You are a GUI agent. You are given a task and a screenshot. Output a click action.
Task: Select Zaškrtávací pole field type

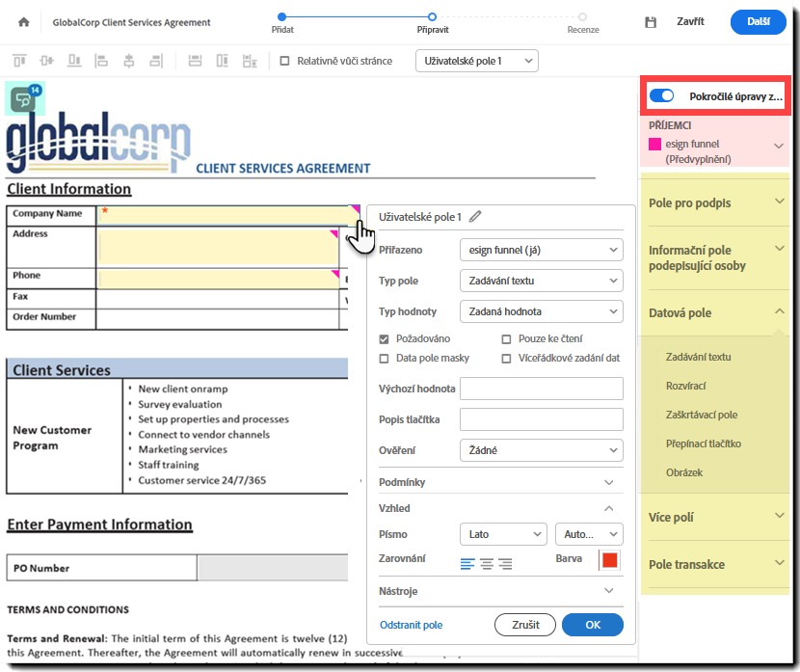click(x=702, y=415)
